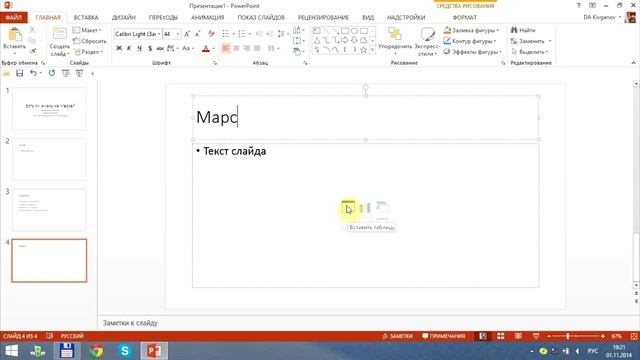
Task: Expand the Layout (Макет) dropdown
Action: (87, 30)
